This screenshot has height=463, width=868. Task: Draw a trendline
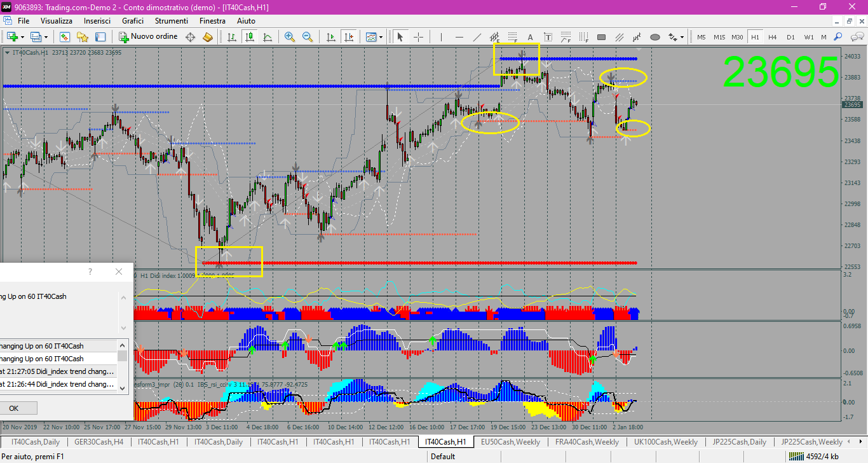point(477,37)
